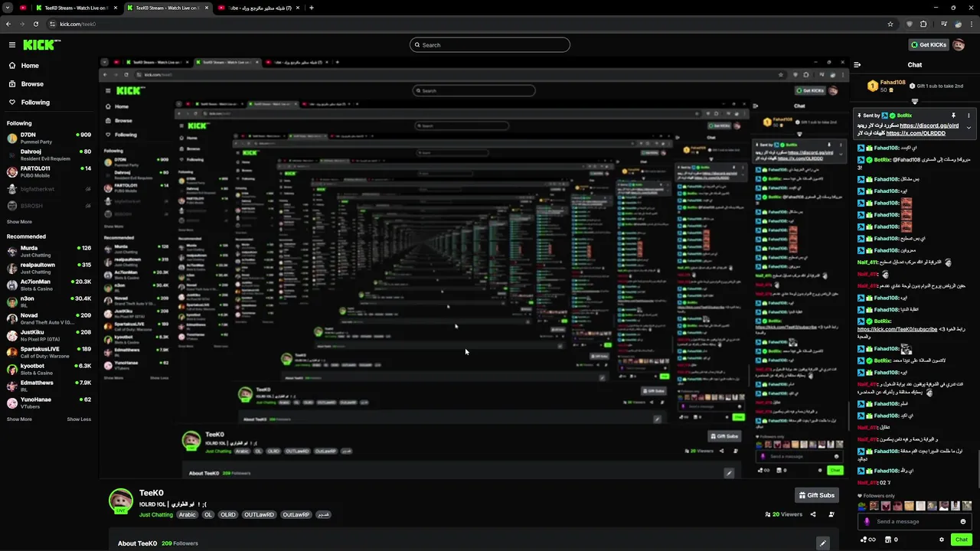Open Murda in the Recommended list
Screen dimensions: 980x551
pos(49,251)
